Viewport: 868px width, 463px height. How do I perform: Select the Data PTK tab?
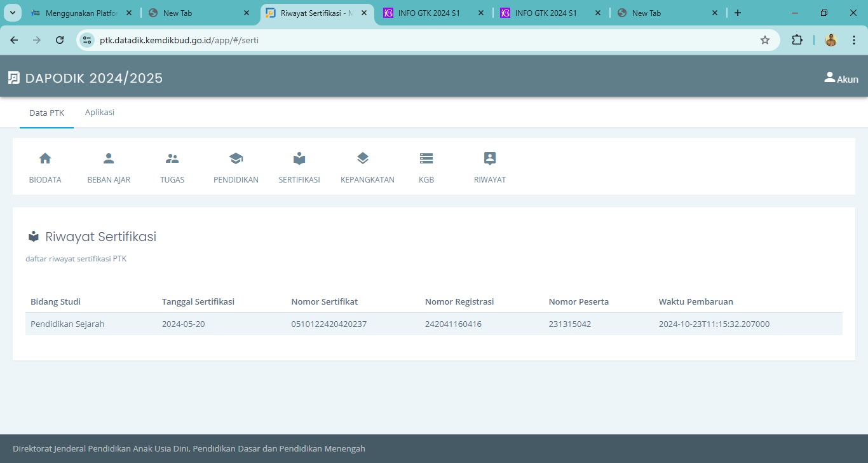(46, 113)
